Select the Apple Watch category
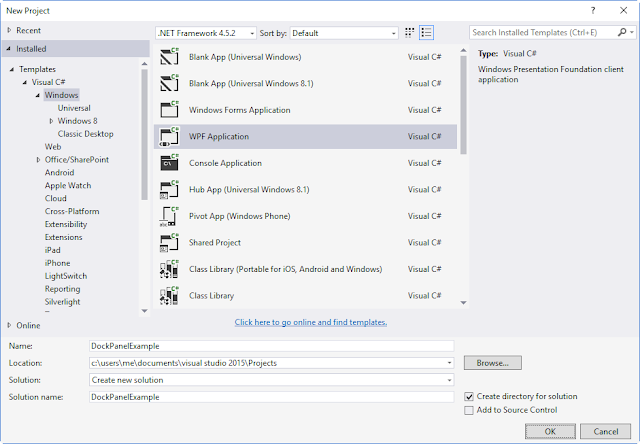The height and width of the screenshot is (444, 640). coord(68,185)
